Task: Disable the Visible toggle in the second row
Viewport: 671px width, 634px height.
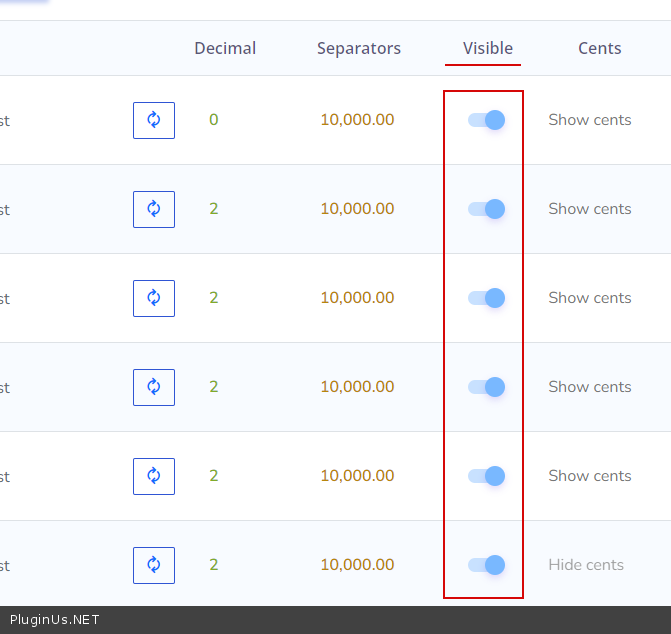Action: [x=486, y=209]
